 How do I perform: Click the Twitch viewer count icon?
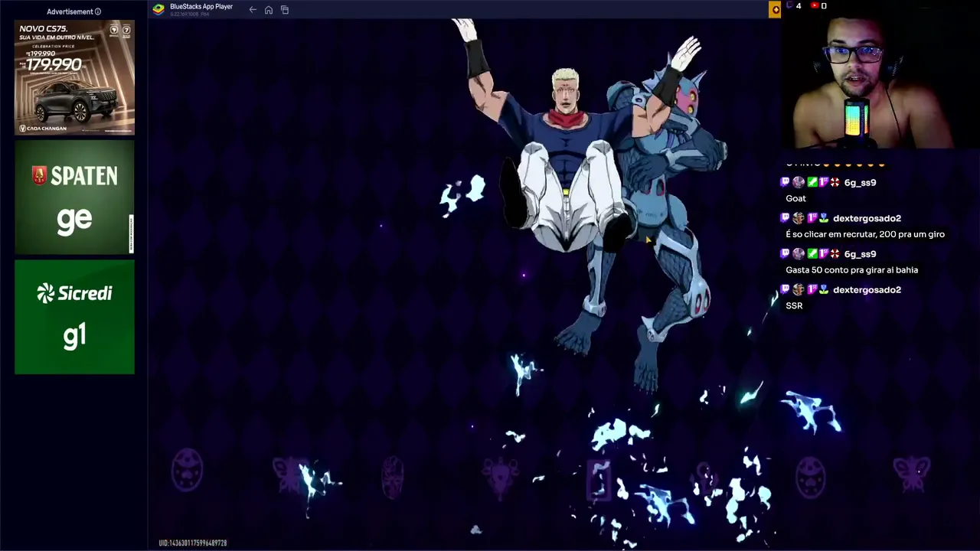pos(789,6)
